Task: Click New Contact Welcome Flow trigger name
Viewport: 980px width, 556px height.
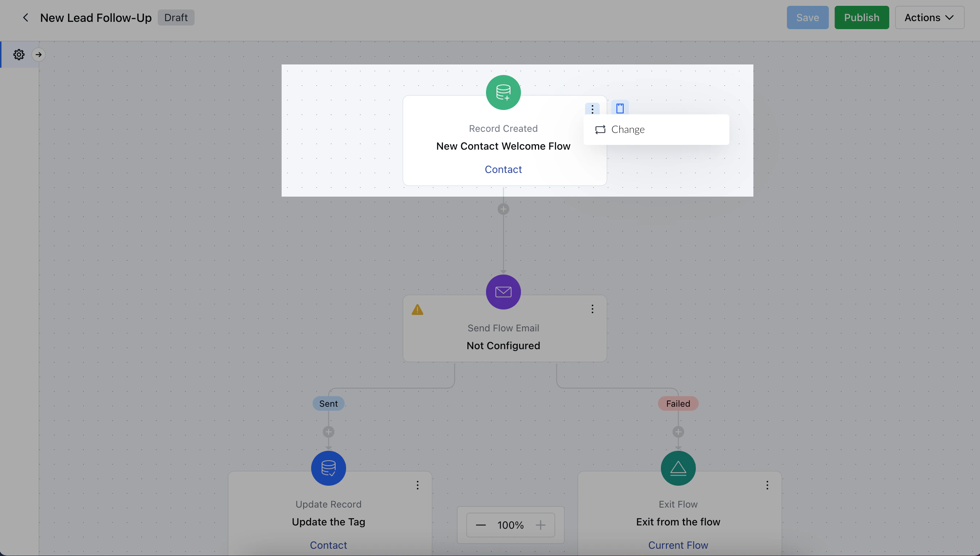Action: tap(503, 146)
